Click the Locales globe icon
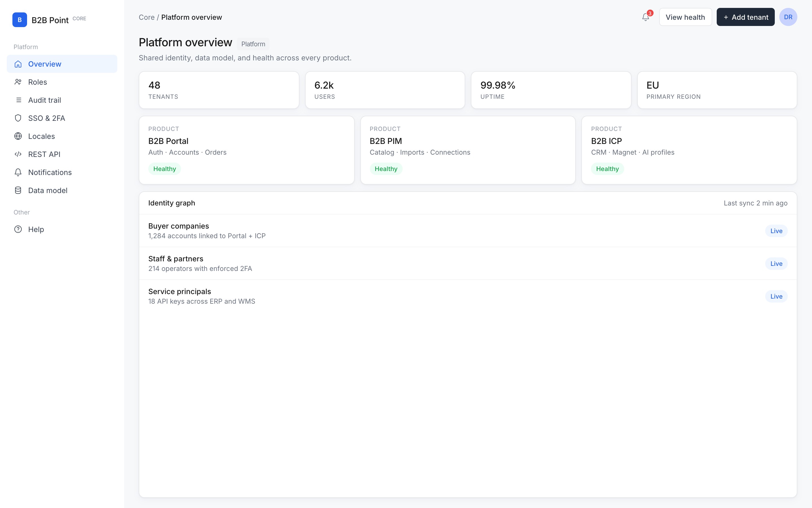Screen dimensions: 812x508 click(x=18, y=136)
